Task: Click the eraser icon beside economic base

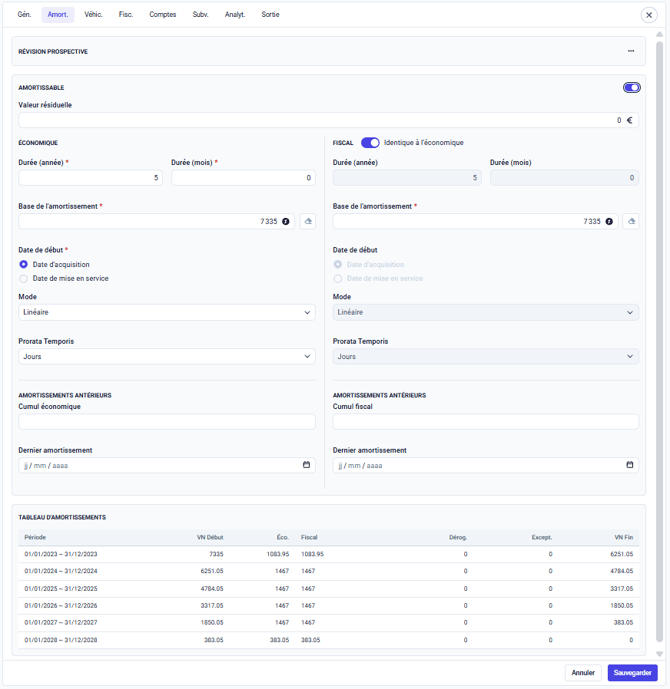Action: point(308,221)
